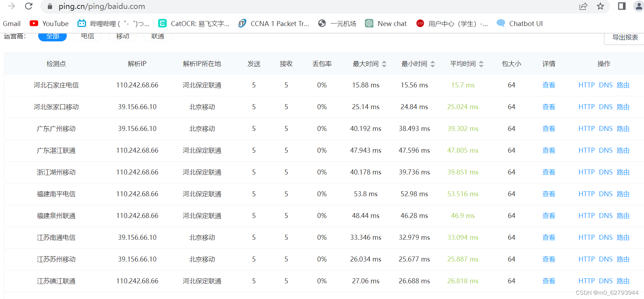Click the address bar URL ping.cn/ping/baidu.com
The height and width of the screenshot is (299, 644).
point(102,6)
